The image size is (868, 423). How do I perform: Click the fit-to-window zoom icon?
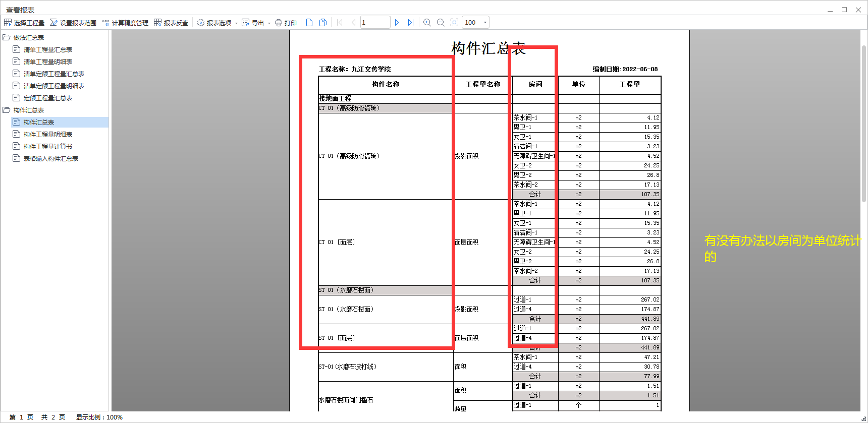point(454,23)
